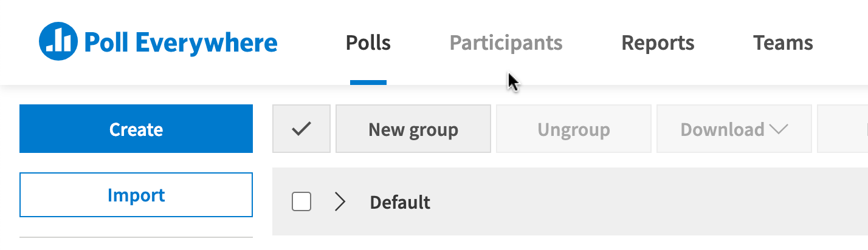Click the select-all checkmark icon button
868x250 pixels.
tap(301, 129)
